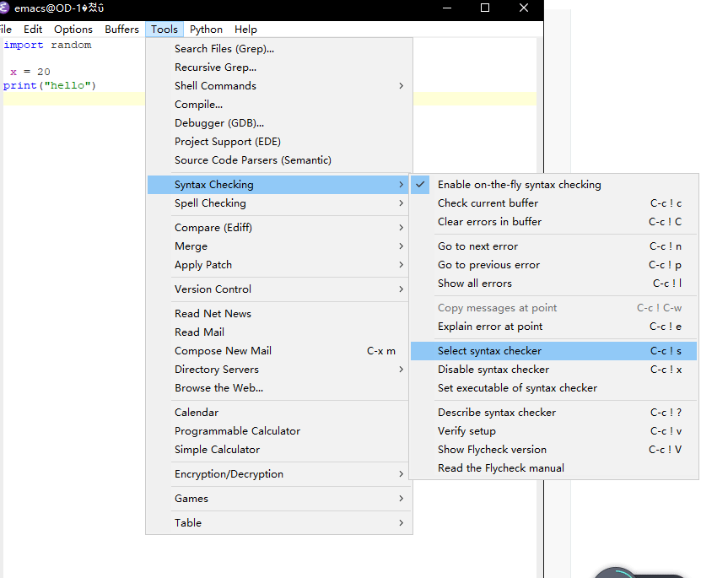Click the highlighted empty line in the editor

point(76,100)
